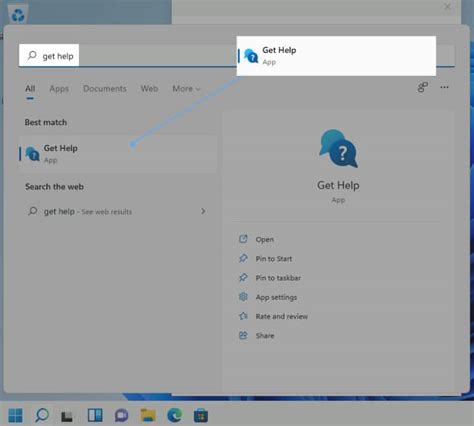Viewport: 474px width, 426px height.
Task: Choose Pin to taskbar
Action: click(x=278, y=278)
